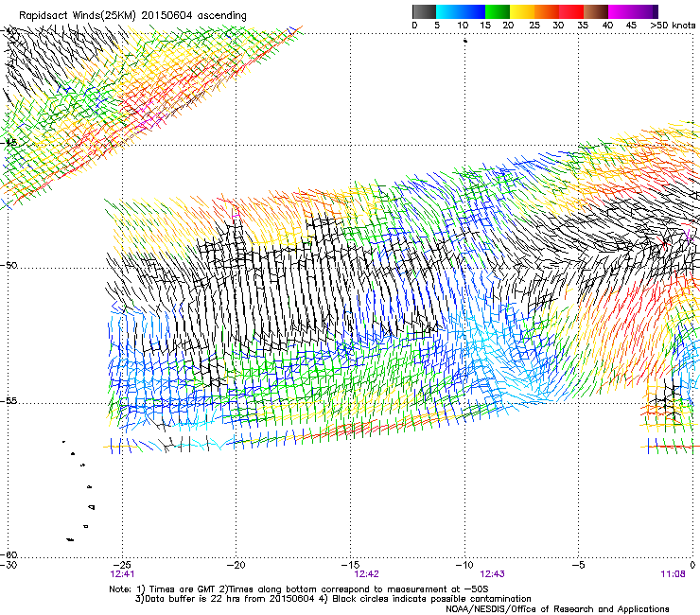This screenshot has width=700, height=615.
Task: Click the latitude label '-55'
Action: point(9,401)
